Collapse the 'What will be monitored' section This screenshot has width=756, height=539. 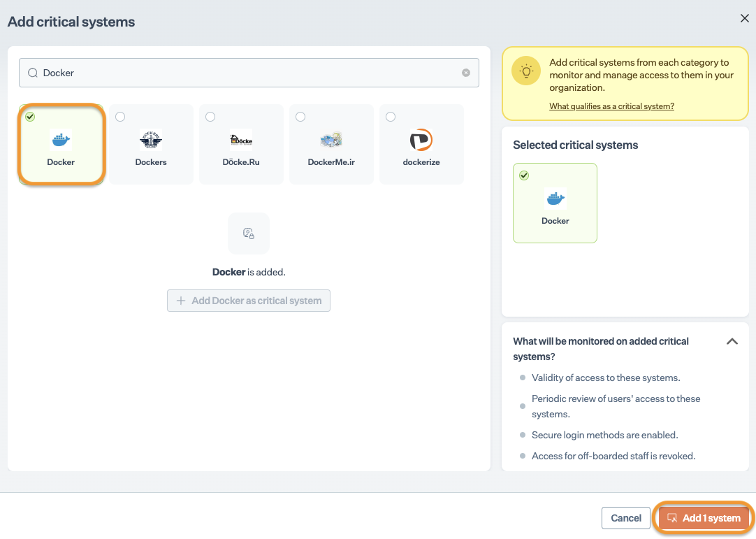[732, 342]
